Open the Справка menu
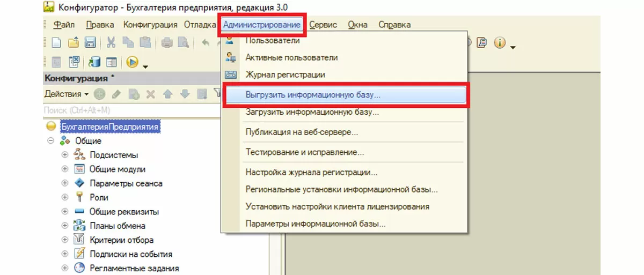 coord(394,25)
